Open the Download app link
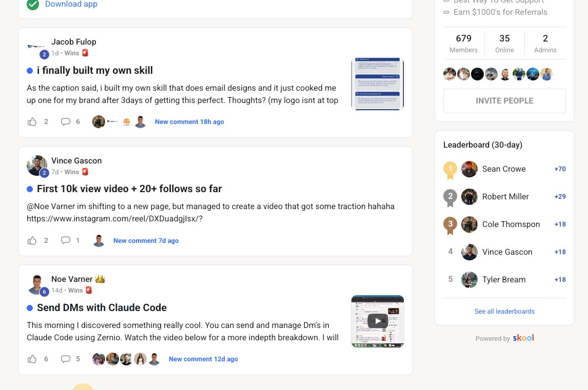Image resolution: width=588 pixels, height=390 pixels. pos(71,4)
